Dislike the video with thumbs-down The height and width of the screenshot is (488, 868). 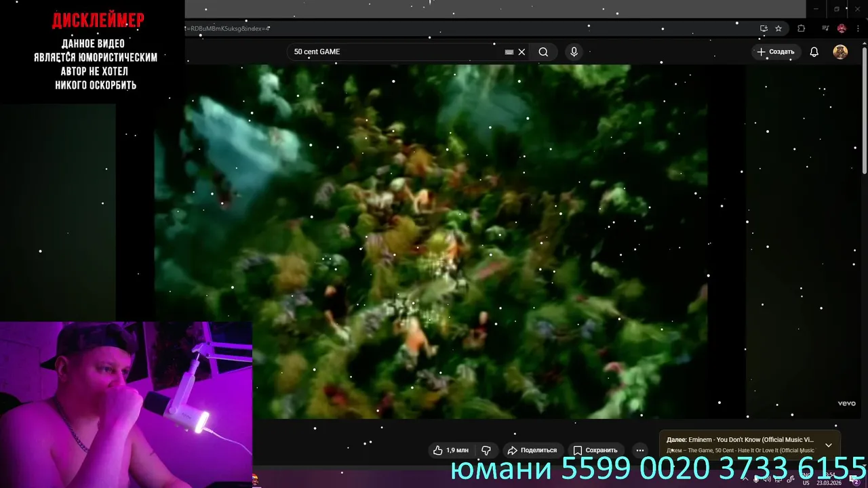[x=486, y=450]
